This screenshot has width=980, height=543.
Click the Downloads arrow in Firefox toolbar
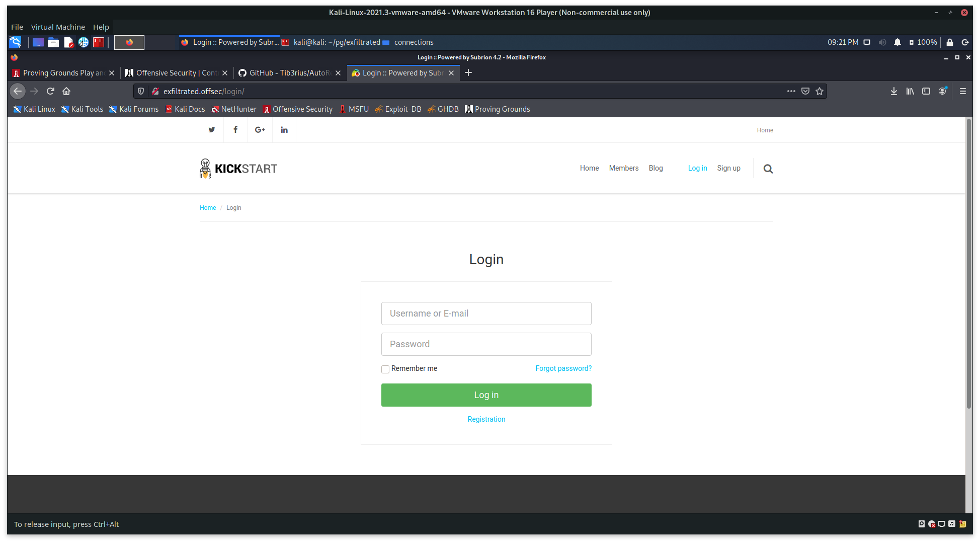[894, 91]
